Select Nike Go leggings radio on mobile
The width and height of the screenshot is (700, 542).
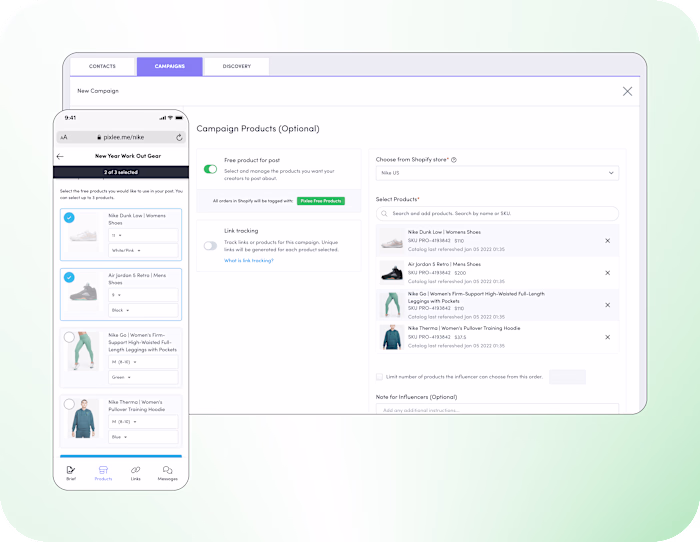[69, 337]
